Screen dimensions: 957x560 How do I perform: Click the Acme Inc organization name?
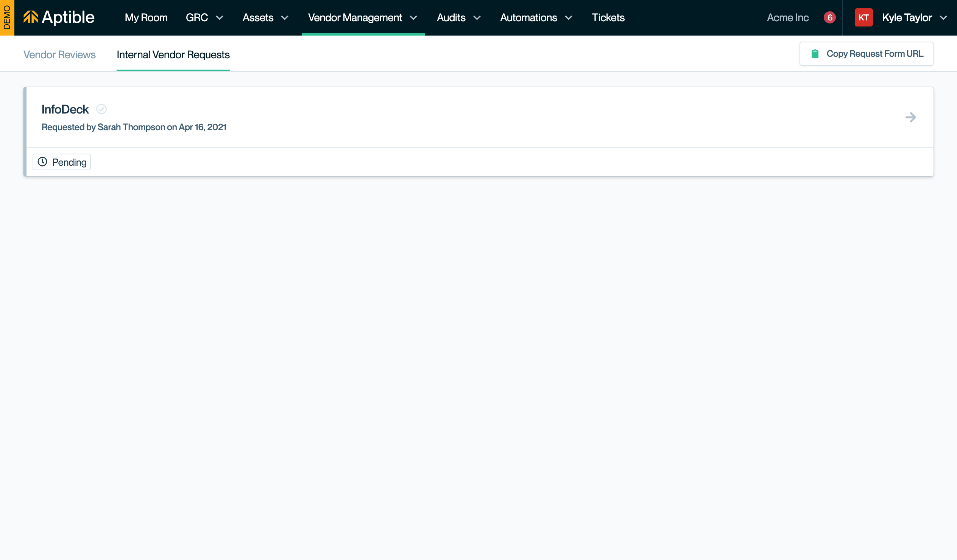[788, 17]
